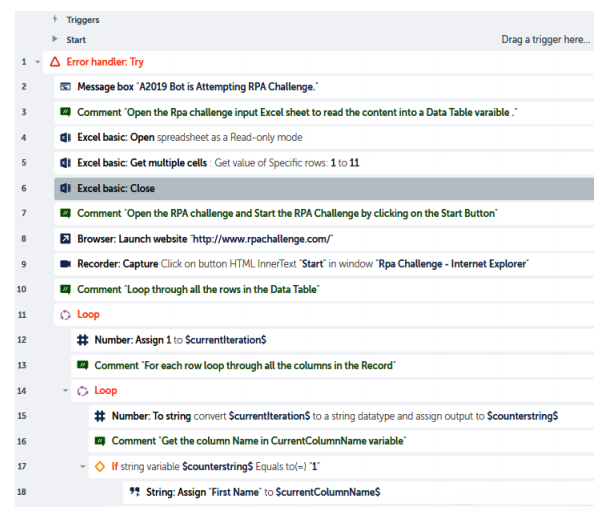Click the Browser Launch website icon

pos(65,238)
